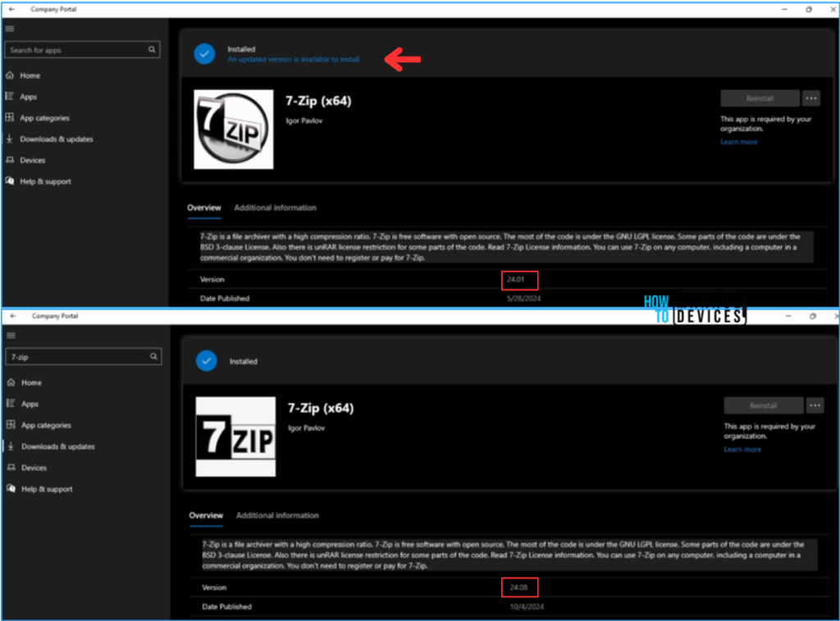Click the square 7-Zip app logo in the bottom window
The width and height of the screenshot is (840, 621).
point(235,436)
